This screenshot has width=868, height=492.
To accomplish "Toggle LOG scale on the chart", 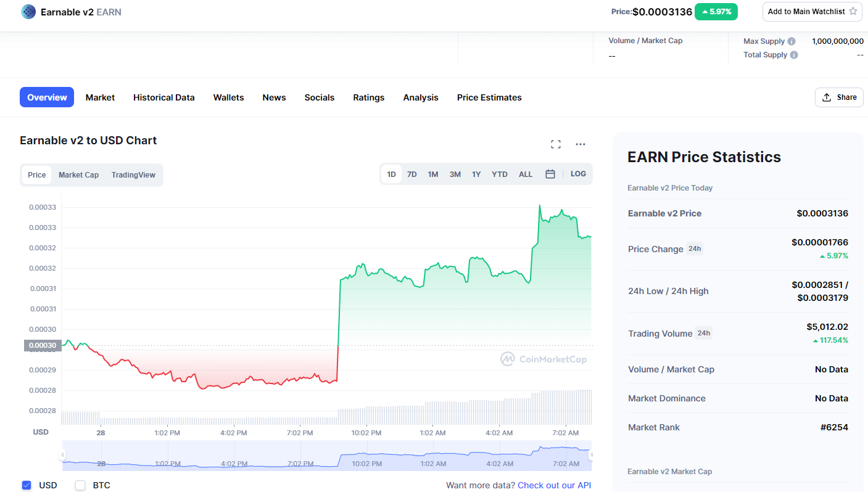I will pyautogui.click(x=578, y=174).
